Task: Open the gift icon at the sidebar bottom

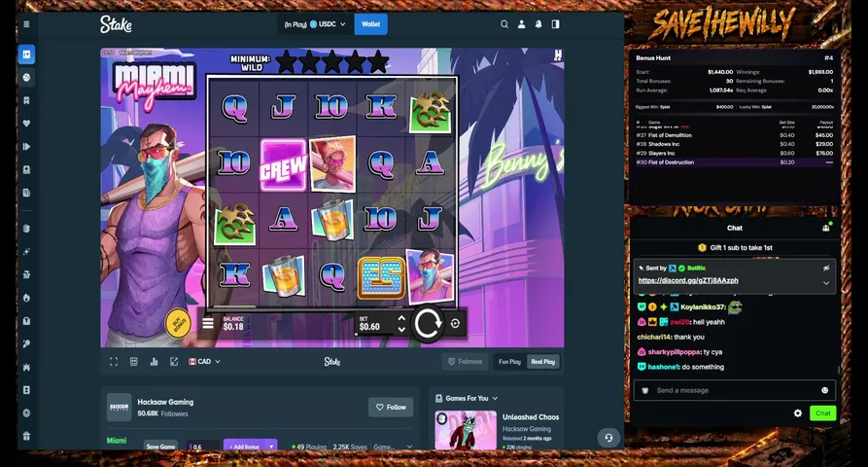Action: tap(26, 436)
